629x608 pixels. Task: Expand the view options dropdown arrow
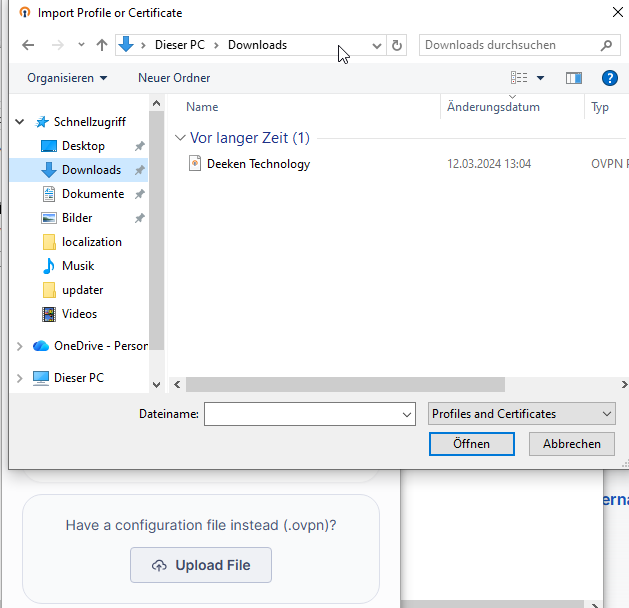click(541, 78)
